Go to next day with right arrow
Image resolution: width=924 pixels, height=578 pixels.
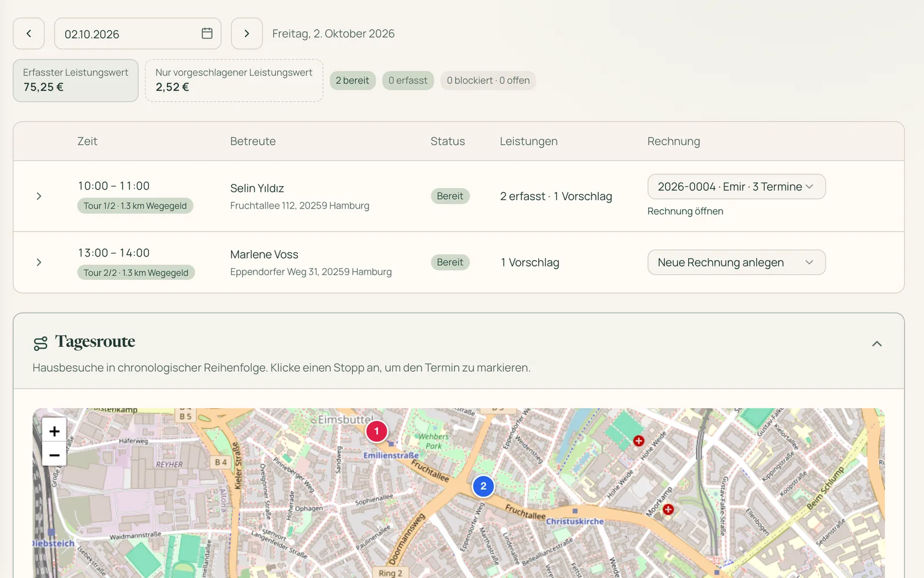(247, 34)
